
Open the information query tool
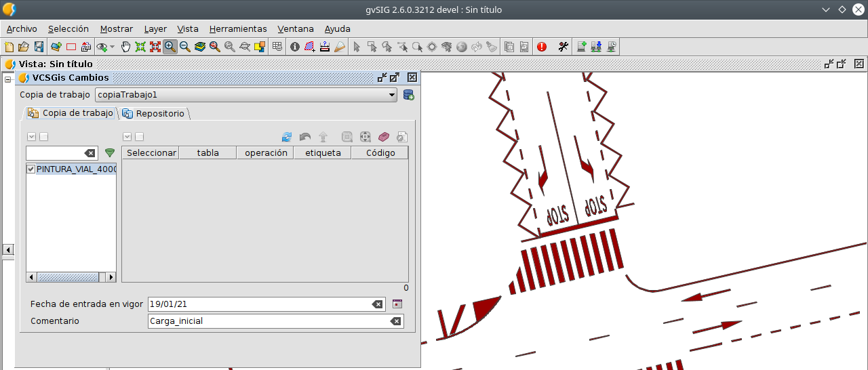294,47
